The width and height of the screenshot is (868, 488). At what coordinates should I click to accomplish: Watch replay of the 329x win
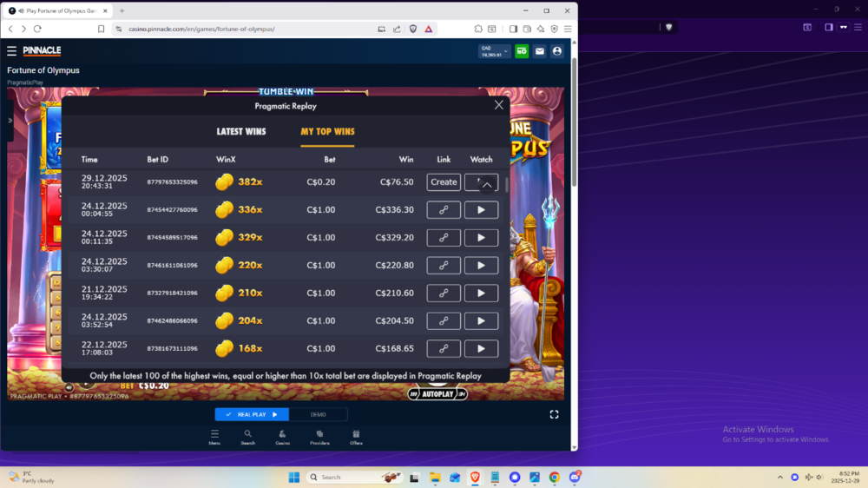[481, 238]
